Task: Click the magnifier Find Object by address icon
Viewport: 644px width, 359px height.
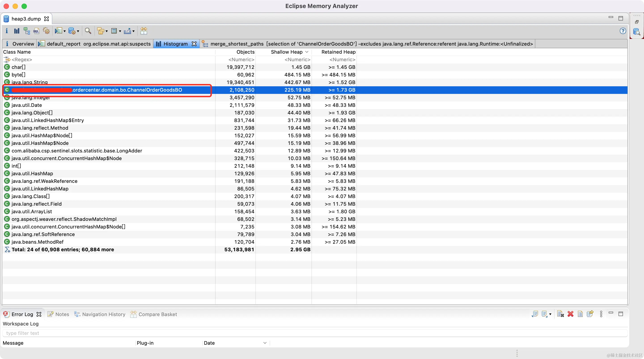Action: click(x=88, y=31)
